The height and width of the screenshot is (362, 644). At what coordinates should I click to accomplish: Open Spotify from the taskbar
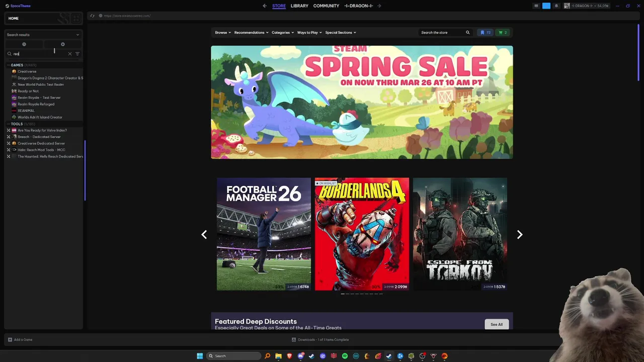[345, 356]
